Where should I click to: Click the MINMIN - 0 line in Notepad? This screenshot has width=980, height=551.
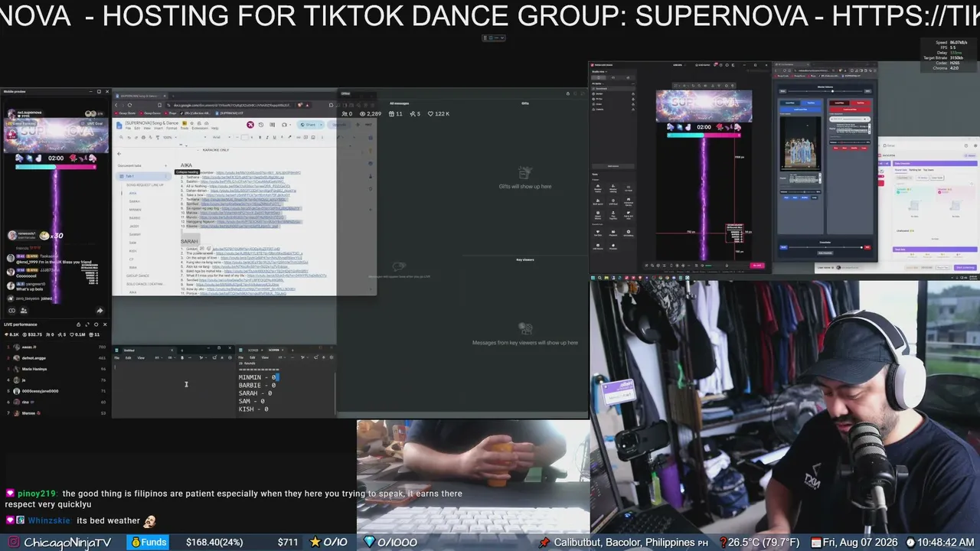coord(257,377)
